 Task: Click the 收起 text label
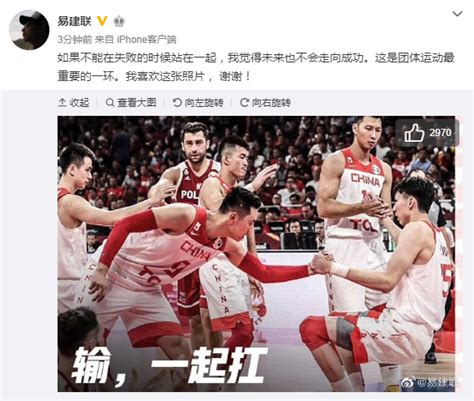click(80, 103)
